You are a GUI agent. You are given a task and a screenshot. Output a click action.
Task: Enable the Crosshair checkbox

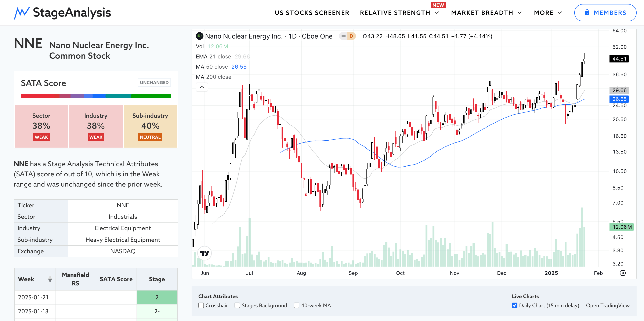click(x=201, y=306)
